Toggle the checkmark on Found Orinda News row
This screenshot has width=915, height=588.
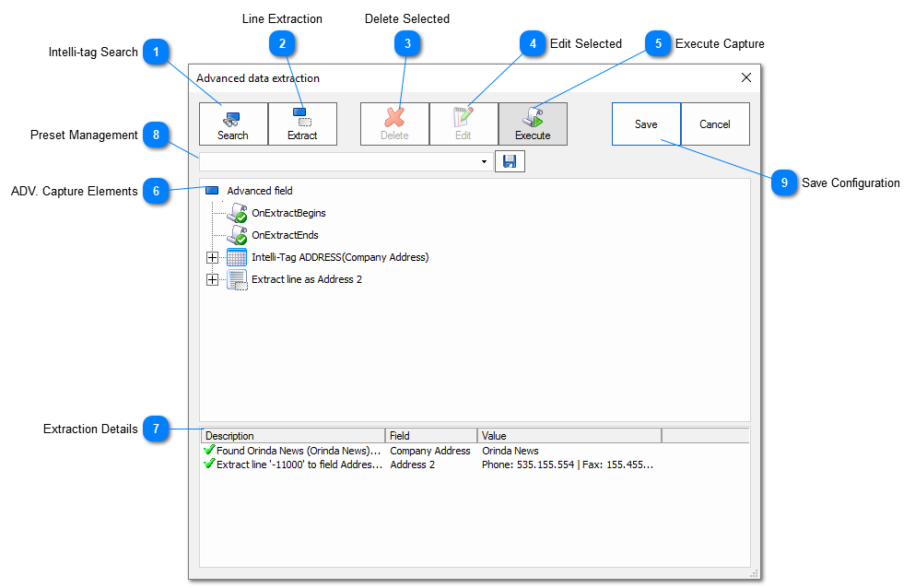tap(210, 451)
